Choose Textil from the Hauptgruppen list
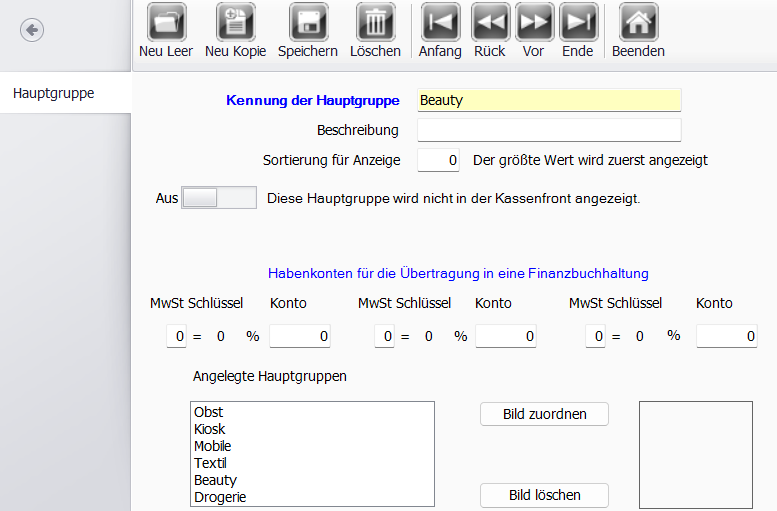Image resolution: width=777 pixels, height=511 pixels. (x=212, y=463)
